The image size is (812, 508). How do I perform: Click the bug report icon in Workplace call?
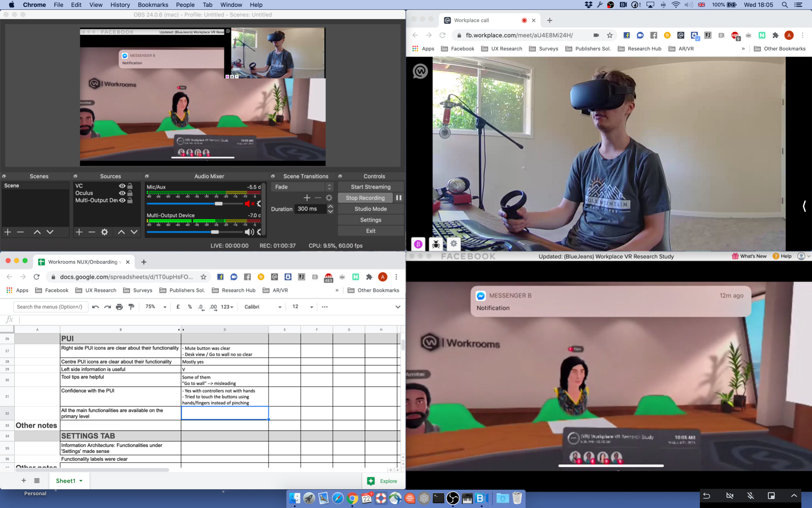(436, 244)
